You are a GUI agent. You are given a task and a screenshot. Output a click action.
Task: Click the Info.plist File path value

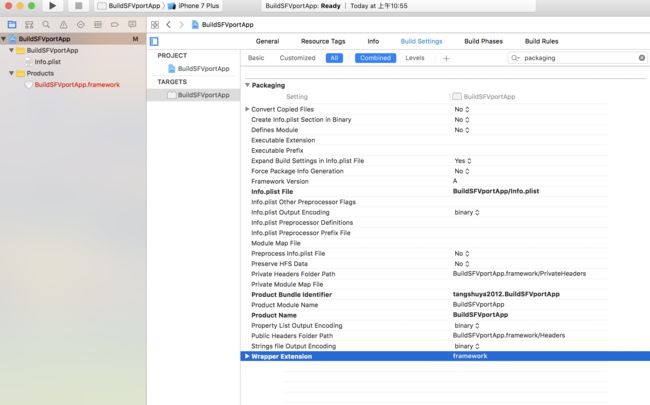tap(496, 191)
